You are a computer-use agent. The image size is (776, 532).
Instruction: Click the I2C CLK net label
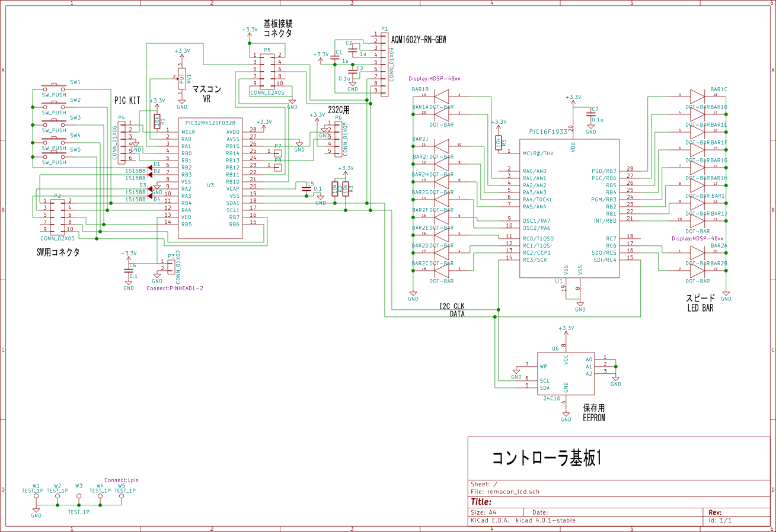tap(452, 306)
